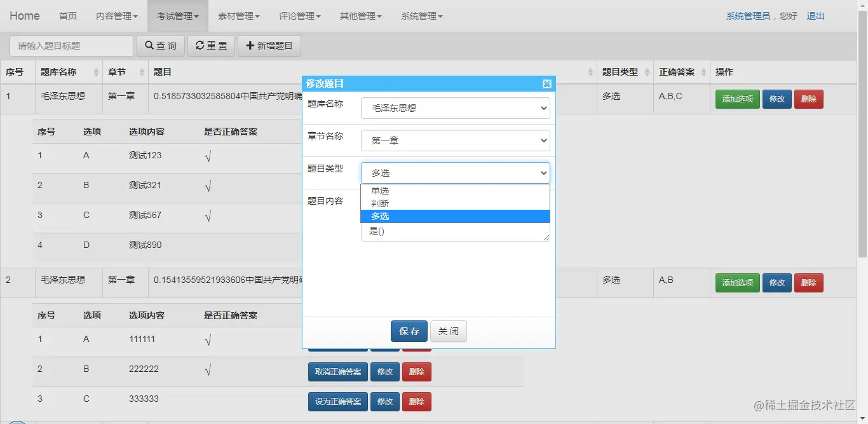Open the 题库名称 dropdown showing 毛泽东思想
The image size is (868, 424).
tap(456, 108)
